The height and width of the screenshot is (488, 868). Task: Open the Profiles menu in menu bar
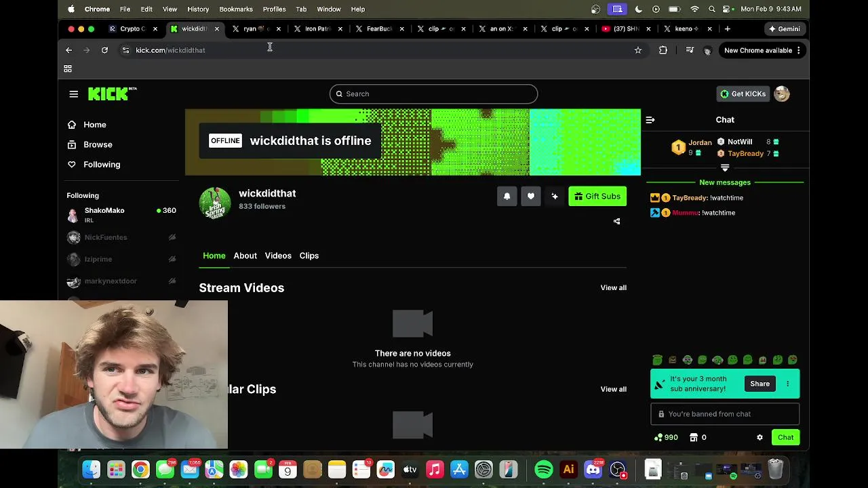[x=274, y=9]
